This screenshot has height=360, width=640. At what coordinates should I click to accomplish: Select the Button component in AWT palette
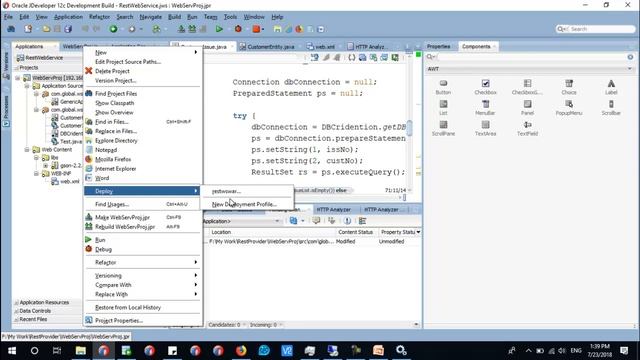(443, 87)
